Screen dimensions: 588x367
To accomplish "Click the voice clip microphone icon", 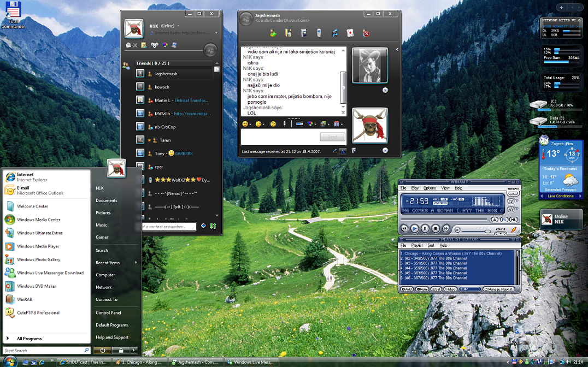I will tap(284, 124).
